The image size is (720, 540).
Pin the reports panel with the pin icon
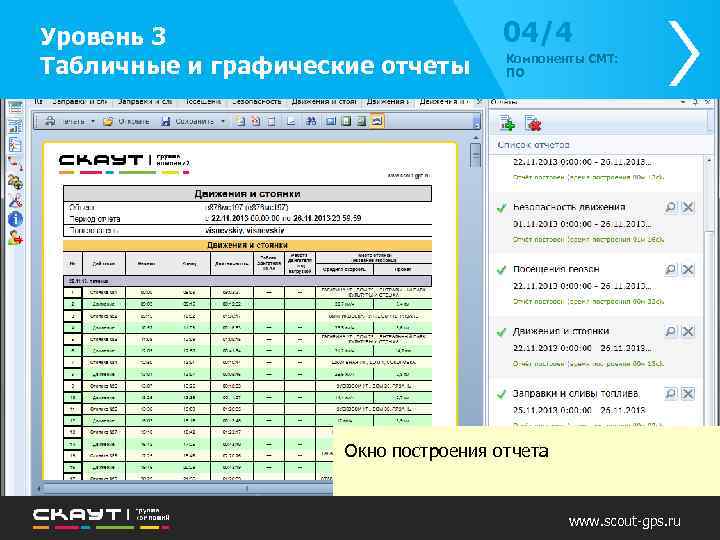tap(695, 101)
